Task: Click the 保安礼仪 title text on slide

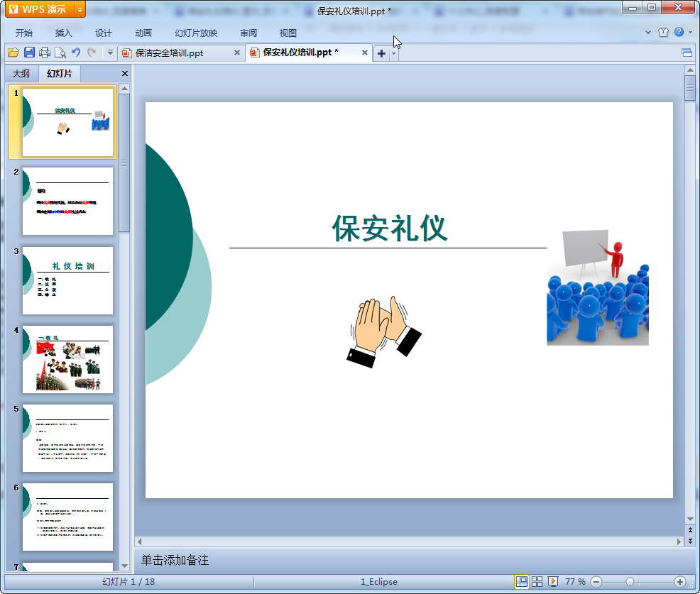Action: [x=389, y=228]
